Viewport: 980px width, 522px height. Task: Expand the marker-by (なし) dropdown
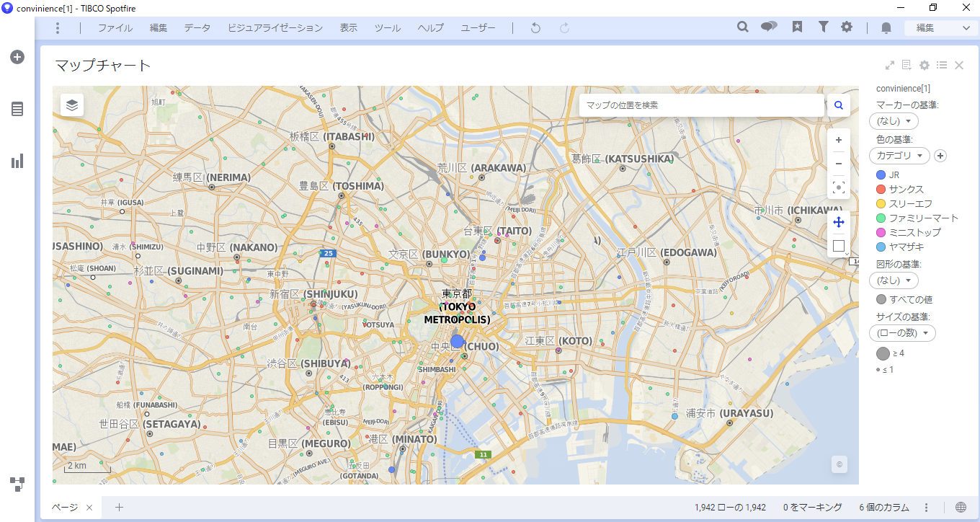tap(894, 121)
